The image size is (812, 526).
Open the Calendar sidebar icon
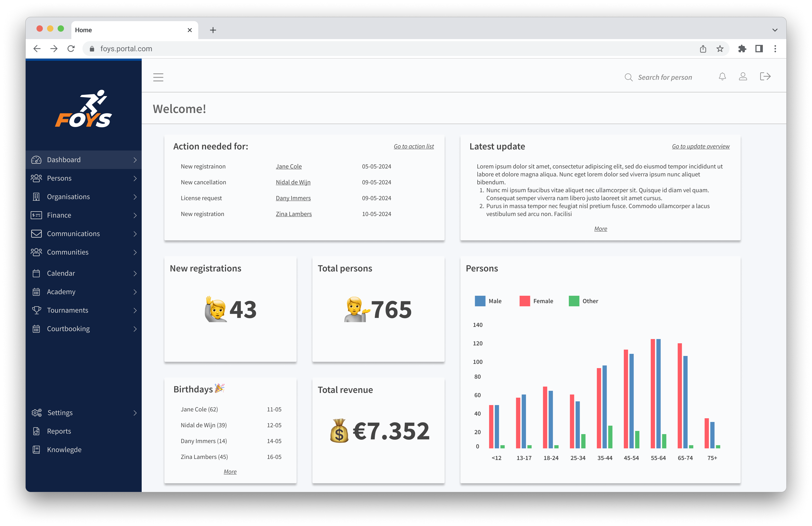point(36,273)
